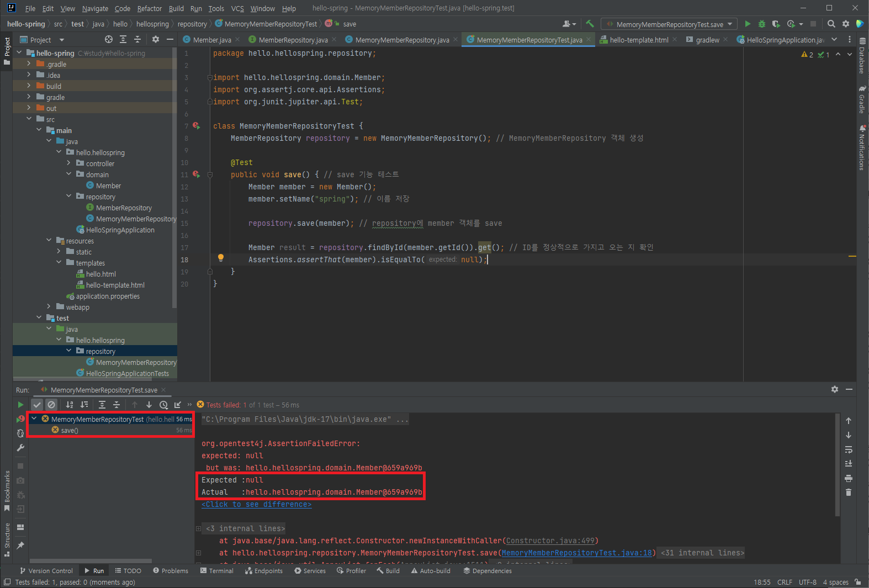Open Terminal tool window button
Image resolution: width=869 pixels, height=588 pixels.
coord(217,571)
